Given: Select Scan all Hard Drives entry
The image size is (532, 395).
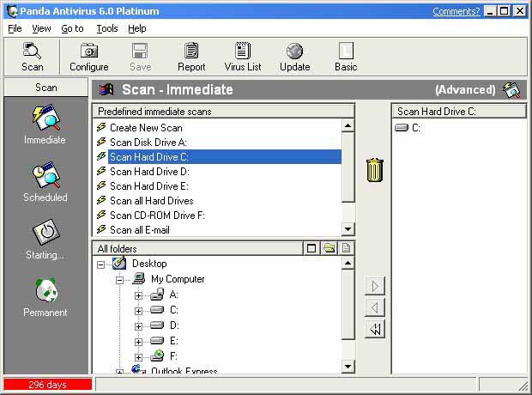Looking at the screenshot, I should (x=151, y=201).
